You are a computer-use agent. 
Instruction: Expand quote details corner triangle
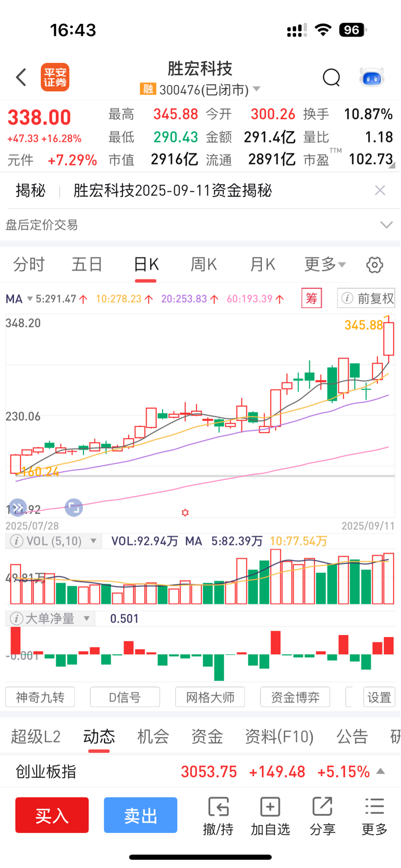click(392, 165)
